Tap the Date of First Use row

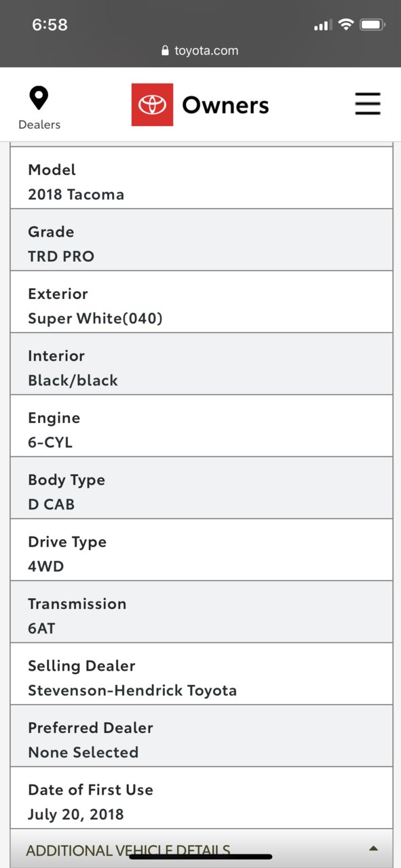click(202, 798)
